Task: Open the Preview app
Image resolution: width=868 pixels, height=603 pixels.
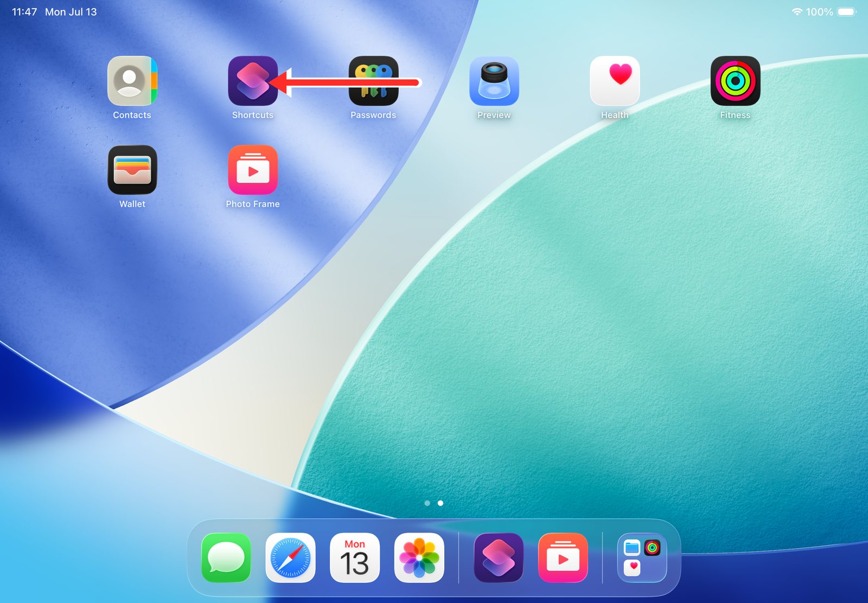Action: click(494, 81)
